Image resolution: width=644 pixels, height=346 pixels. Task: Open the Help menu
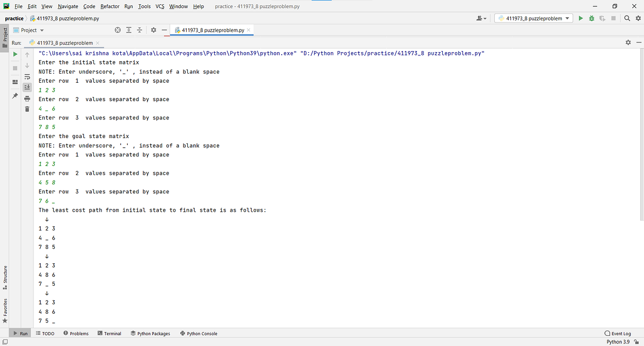[x=198, y=6]
